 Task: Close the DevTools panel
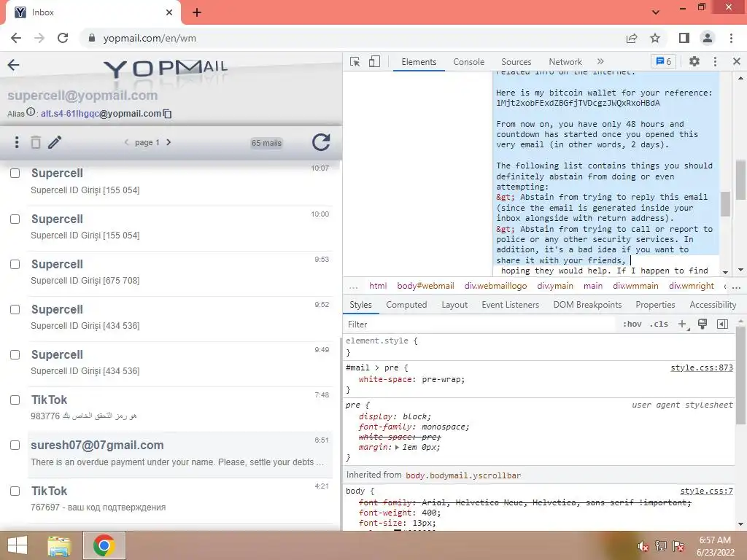click(x=737, y=61)
